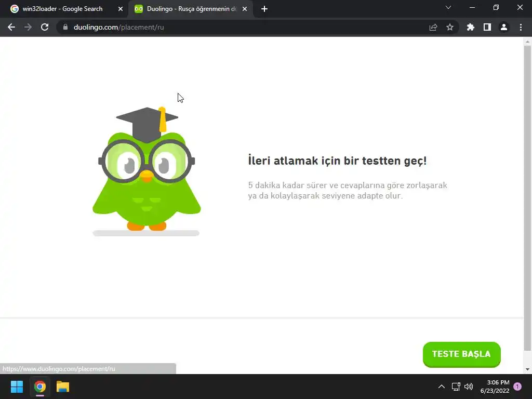
Task: Show hidden system tray icons
Action: [442, 387]
